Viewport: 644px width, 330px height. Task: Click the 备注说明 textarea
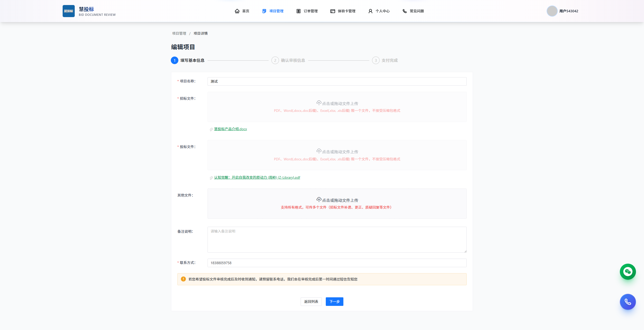point(337,240)
